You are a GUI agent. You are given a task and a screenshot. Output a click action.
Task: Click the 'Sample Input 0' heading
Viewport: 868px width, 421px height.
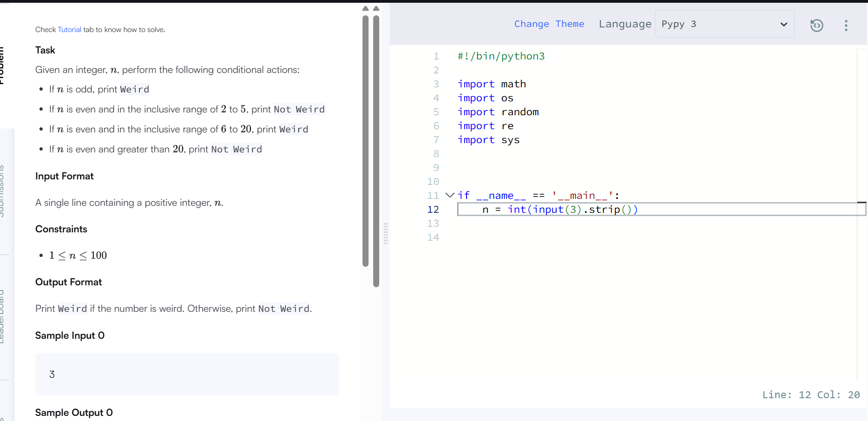tap(70, 335)
